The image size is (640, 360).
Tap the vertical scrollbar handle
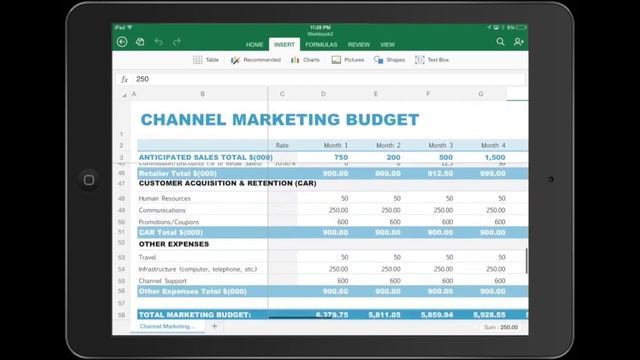[526, 261]
